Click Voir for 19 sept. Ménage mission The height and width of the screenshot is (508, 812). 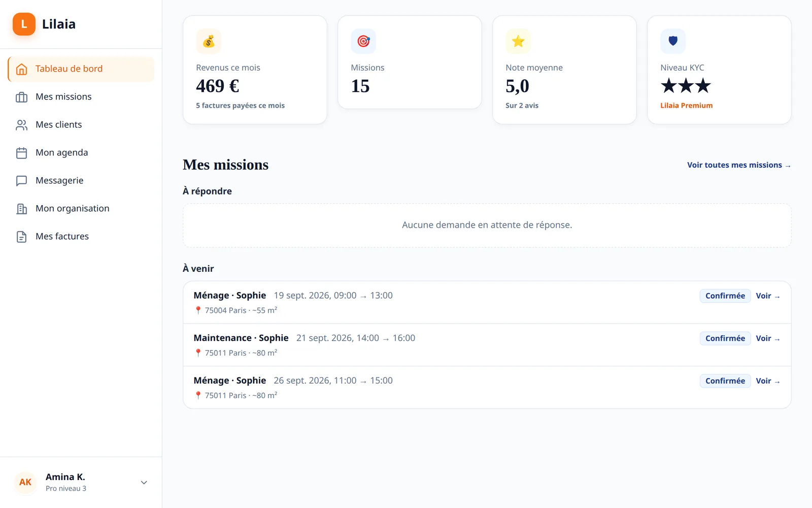[x=768, y=296]
